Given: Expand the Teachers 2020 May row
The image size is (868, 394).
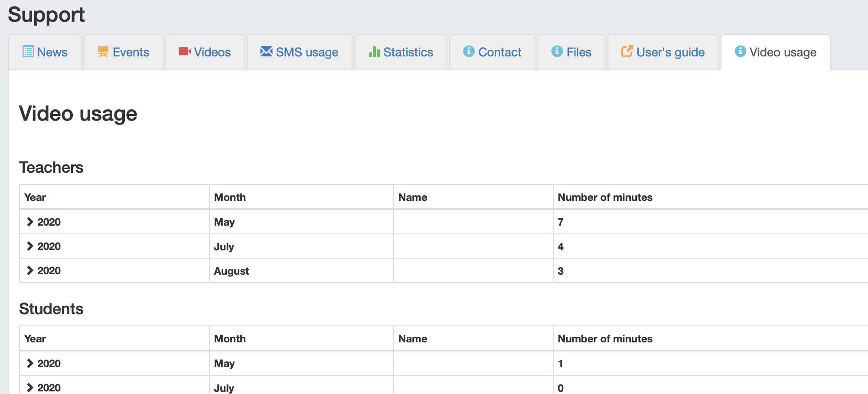Looking at the screenshot, I should click(30, 222).
